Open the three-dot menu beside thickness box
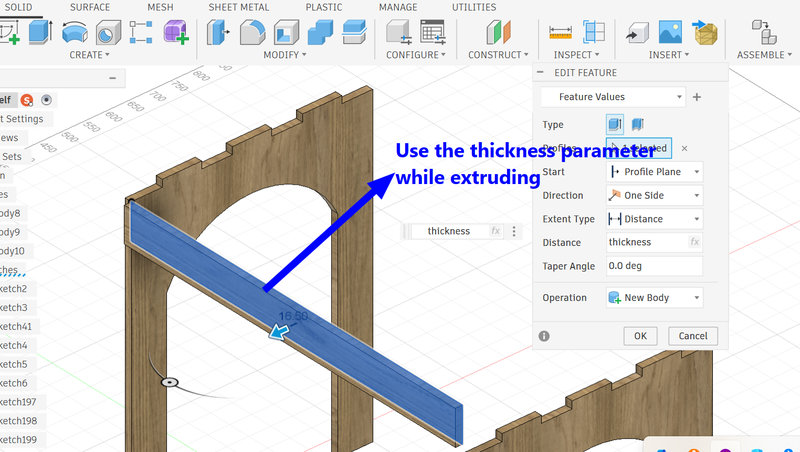The height and width of the screenshot is (452, 800). tap(514, 231)
